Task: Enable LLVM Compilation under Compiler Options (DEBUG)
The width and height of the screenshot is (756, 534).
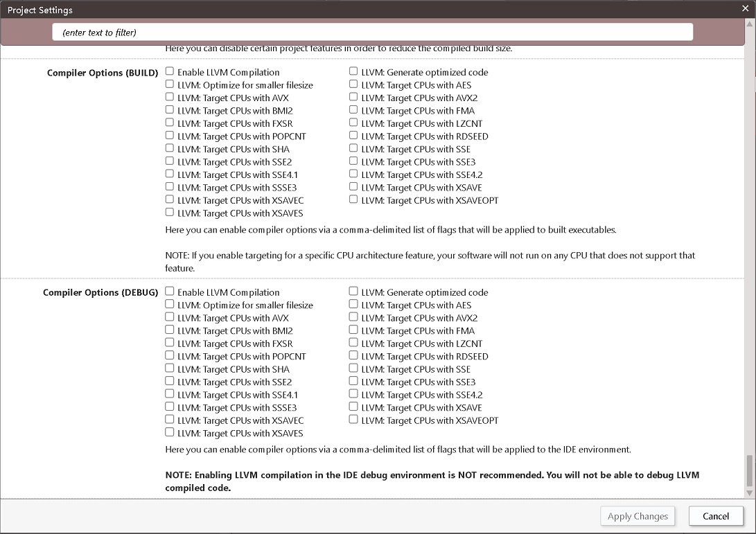Action: click(x=170, y=292)
